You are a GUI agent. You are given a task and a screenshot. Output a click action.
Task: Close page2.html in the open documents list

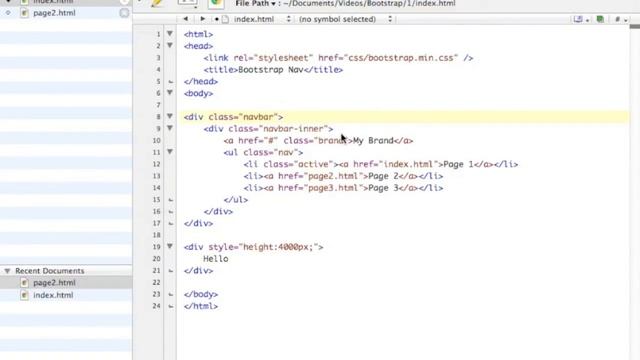pyautogui.click(x=124, y=13)
